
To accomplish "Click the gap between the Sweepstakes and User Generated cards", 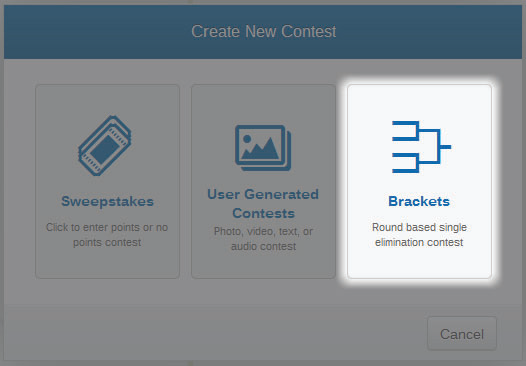I will coord(186,181).
